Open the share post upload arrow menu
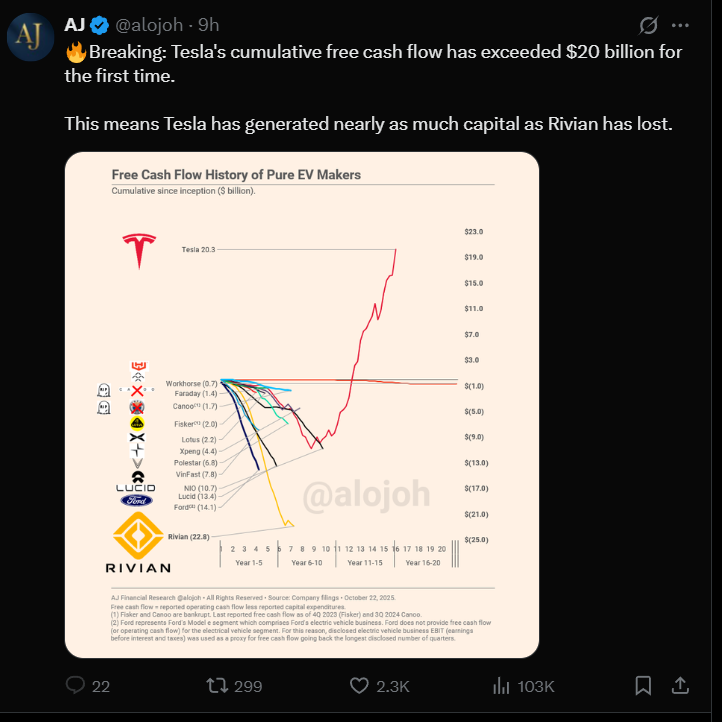The width and height of the screenshot is (722, 722). (679, 685)
